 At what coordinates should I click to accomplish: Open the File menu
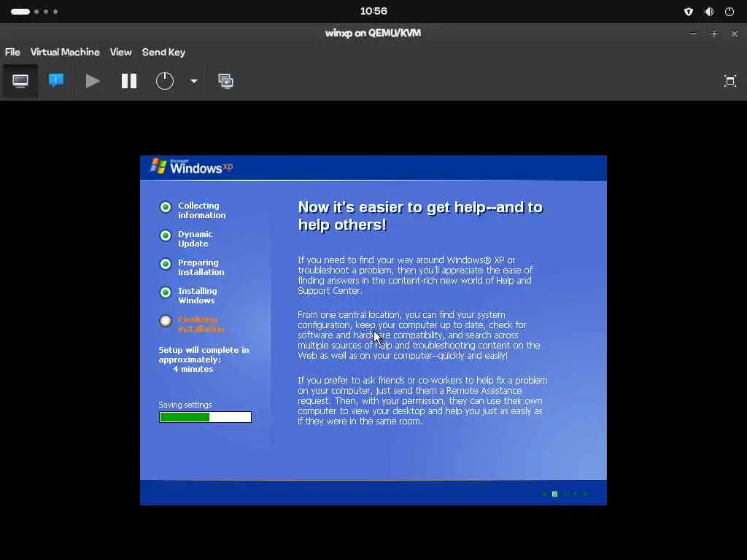point(12,52)
